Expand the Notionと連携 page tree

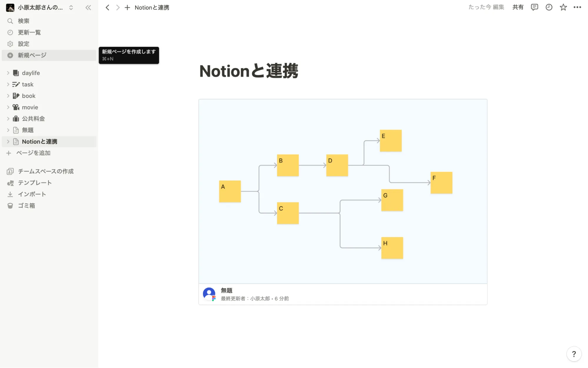point(8,142)
